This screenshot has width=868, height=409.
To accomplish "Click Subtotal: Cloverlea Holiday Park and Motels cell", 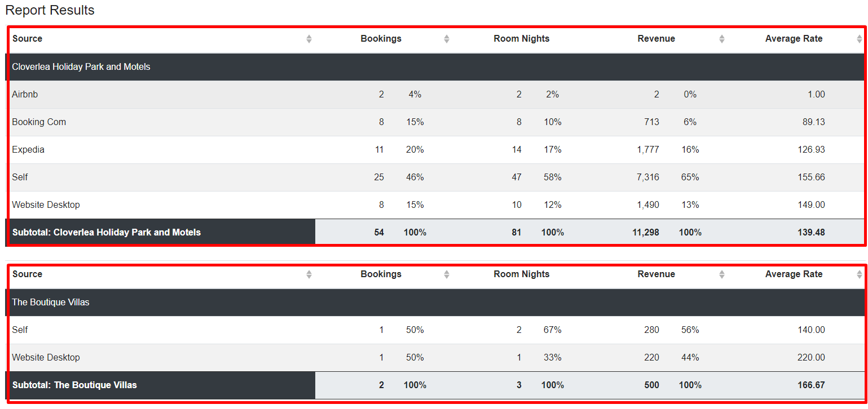I will click(x=160, y=232).
